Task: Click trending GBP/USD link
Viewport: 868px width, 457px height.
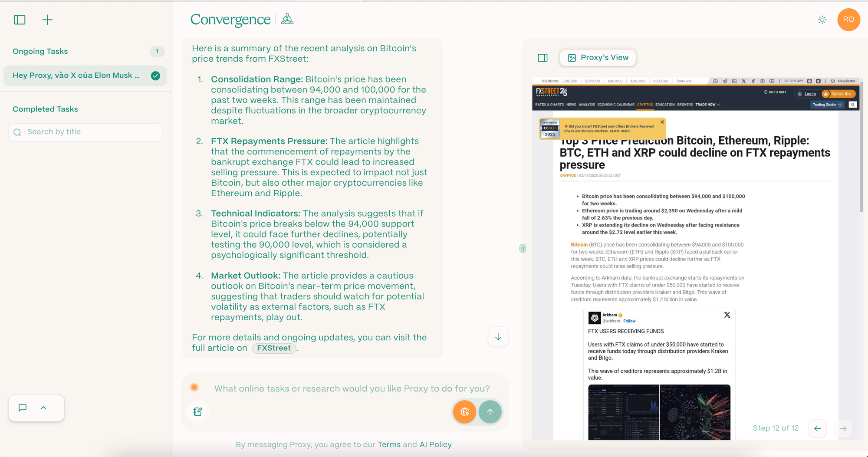Action: coord(592,81)
